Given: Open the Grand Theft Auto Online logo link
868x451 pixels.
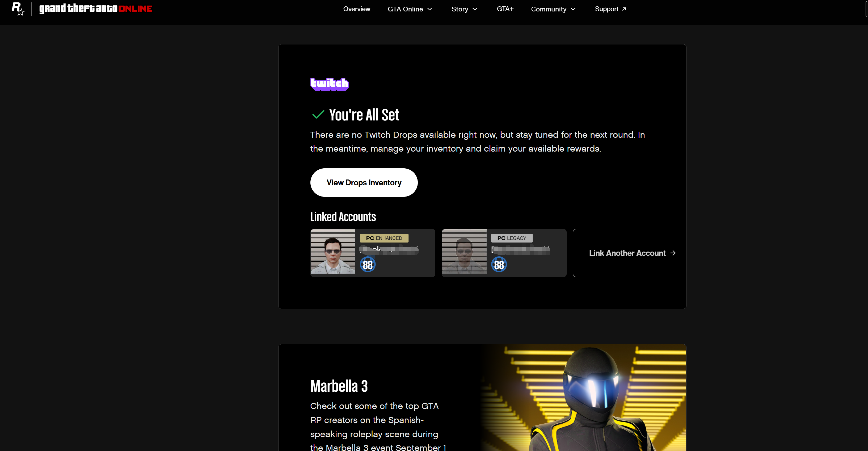Looking at the screenshot, I should pos(96,9).
